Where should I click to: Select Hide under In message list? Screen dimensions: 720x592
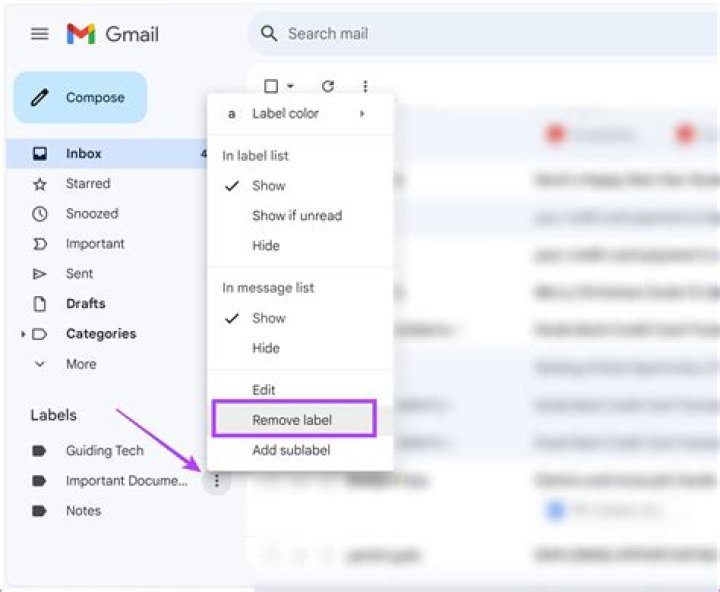point(266,348)
